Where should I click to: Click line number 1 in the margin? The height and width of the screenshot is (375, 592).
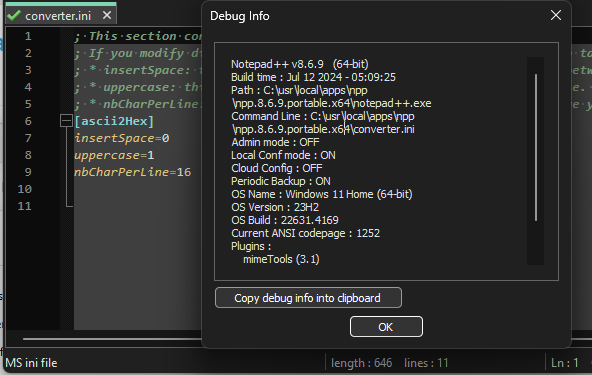(x=28, y=36)
